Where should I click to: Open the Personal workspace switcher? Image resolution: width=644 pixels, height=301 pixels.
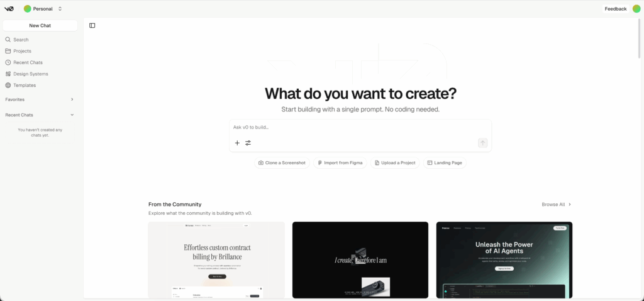pyautogui.click(x=43, y=9)
